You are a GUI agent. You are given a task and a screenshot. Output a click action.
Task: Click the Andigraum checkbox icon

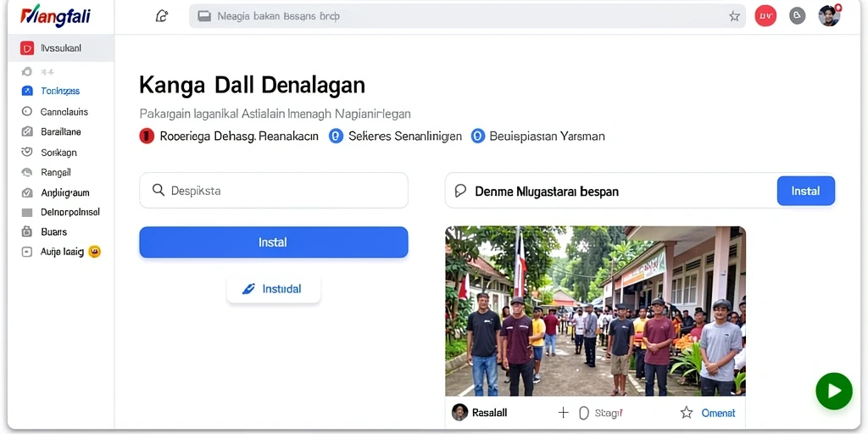pos(26,192)
